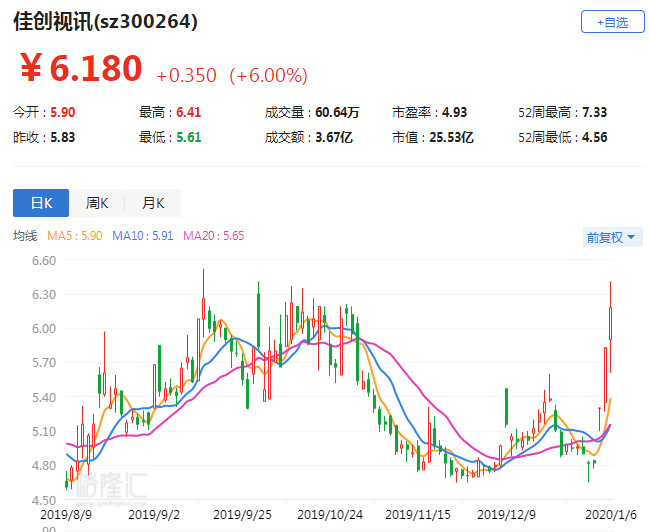Click the 最高 value 6.41

tap(189, 112)
